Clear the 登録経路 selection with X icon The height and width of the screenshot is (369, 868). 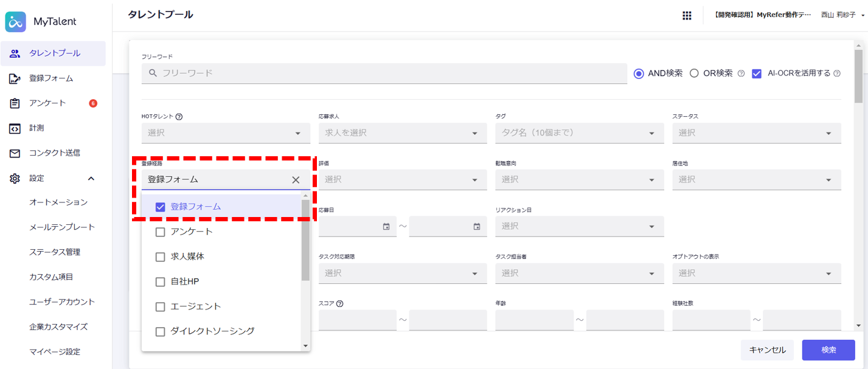click(x=296, y=179)
